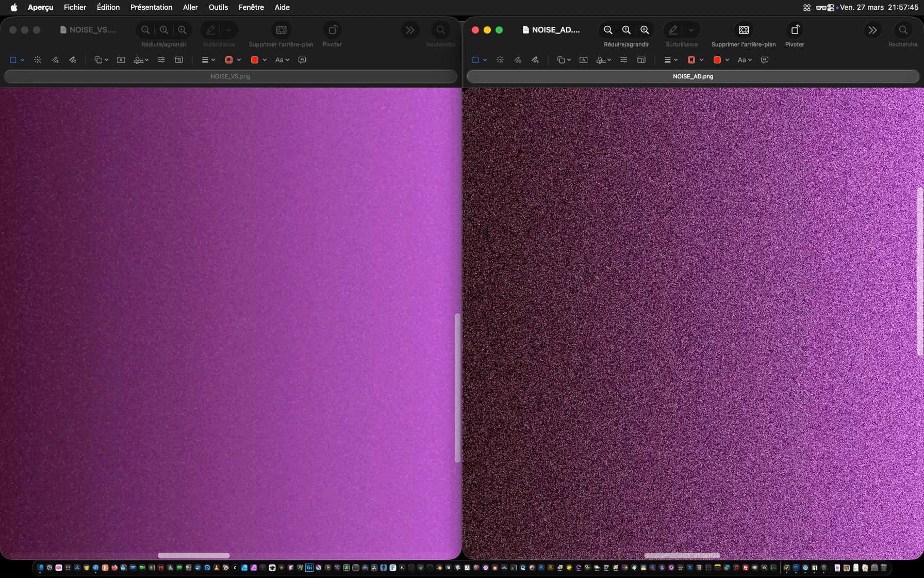This screenshot has width=924, height=578.
Task: Click the NOISE_AD.png tab bar
Action: [692, 76]
